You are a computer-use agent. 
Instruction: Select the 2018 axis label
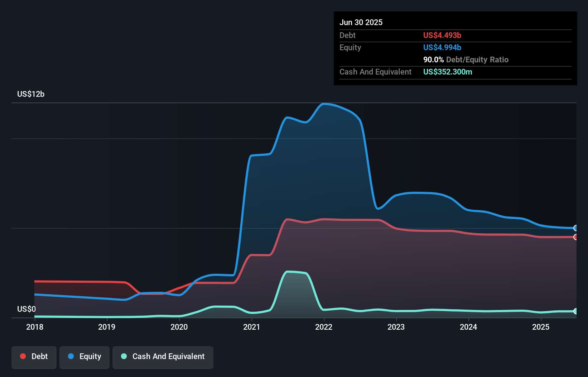[x=35, y=327]
